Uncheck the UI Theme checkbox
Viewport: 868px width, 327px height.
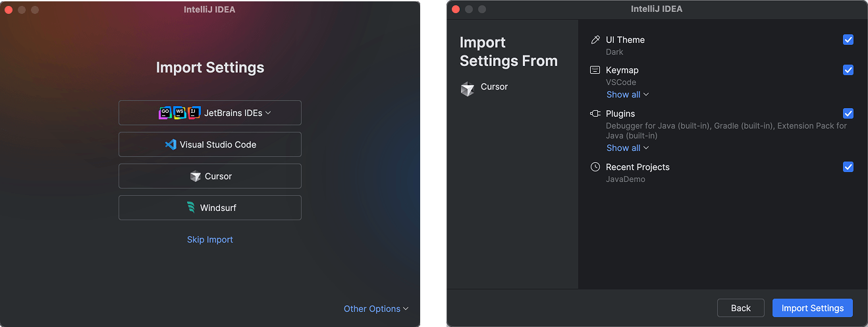pyautogui.click(x=848, y=40)
